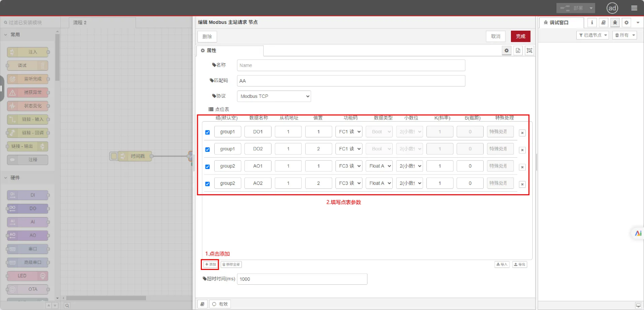
Task: Open the info sidebar tab icon
Action: [593, 23]
